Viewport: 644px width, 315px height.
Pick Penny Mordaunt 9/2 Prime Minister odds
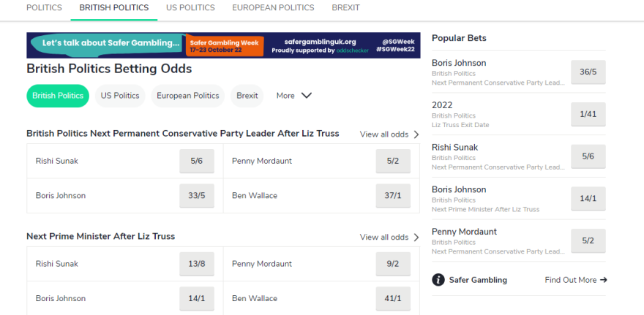point(393,264)
